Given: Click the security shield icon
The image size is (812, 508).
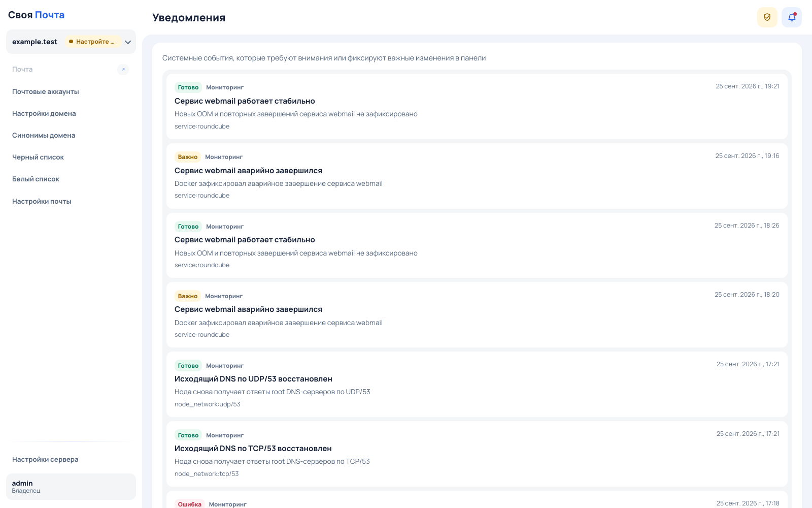Looking at the screenshot, I should (767, 17).
